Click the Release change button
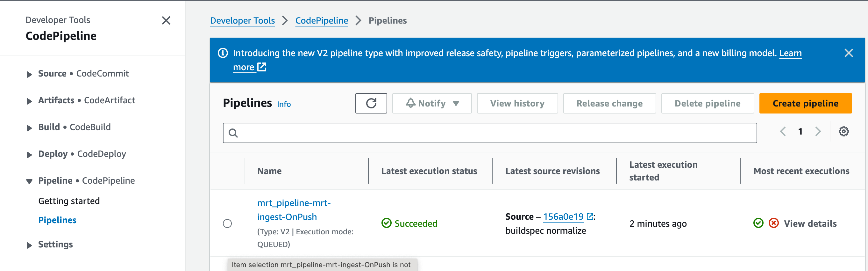868x271 pixels. pyautogui.click(x=609, y=103)
